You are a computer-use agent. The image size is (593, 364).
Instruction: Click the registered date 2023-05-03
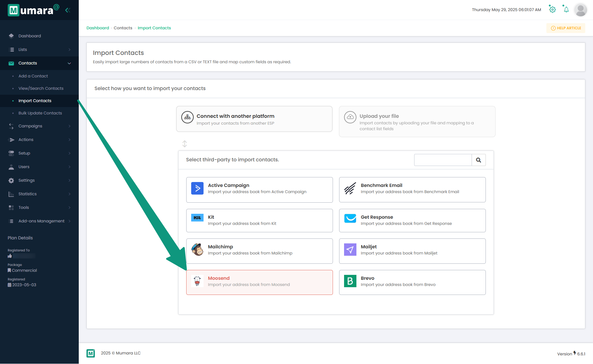coord(24,285)
